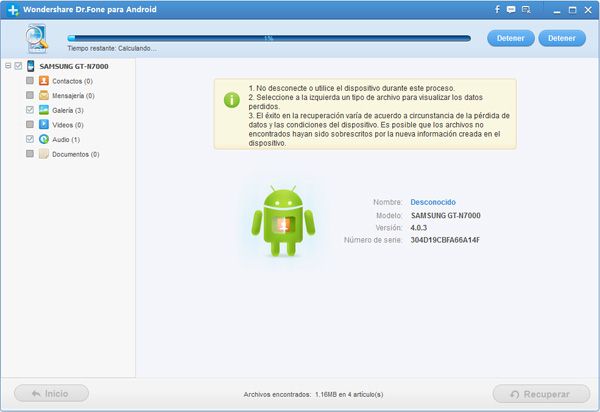
Task: Toggle the Mensajería checkbox
Action: (30, 95)
